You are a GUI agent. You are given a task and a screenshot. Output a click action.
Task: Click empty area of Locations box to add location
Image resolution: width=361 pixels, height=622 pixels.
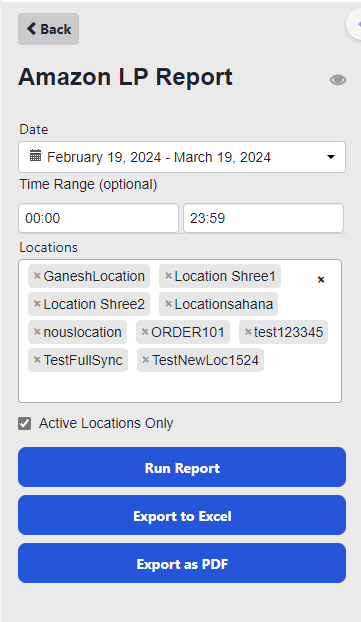point(180,388)
